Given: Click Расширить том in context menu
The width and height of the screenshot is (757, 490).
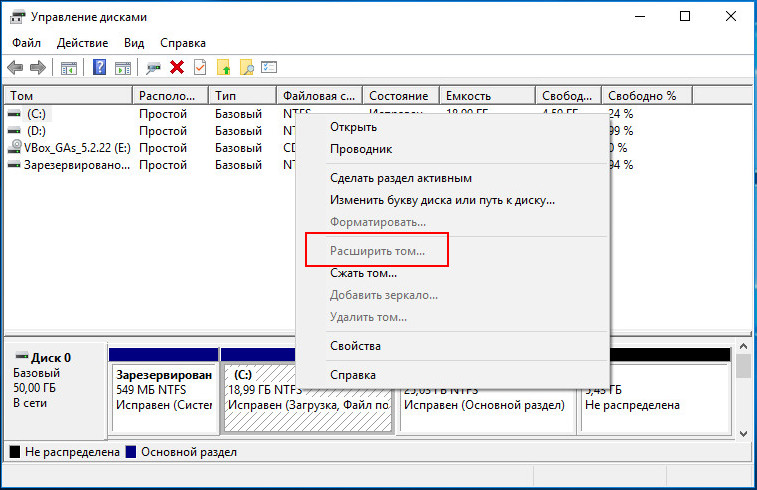Looking at the screenshot, I should tap(453, 251).
